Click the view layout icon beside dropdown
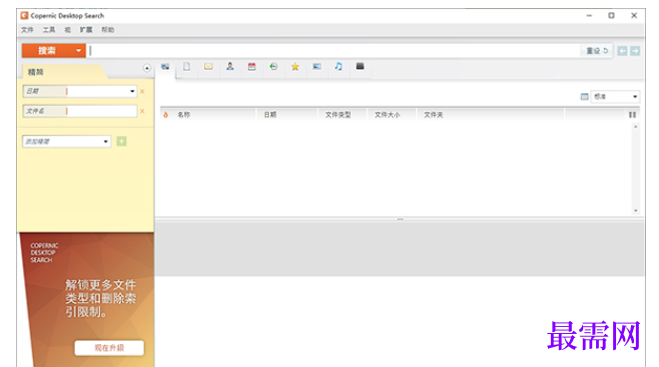 [x=584, y=97]
